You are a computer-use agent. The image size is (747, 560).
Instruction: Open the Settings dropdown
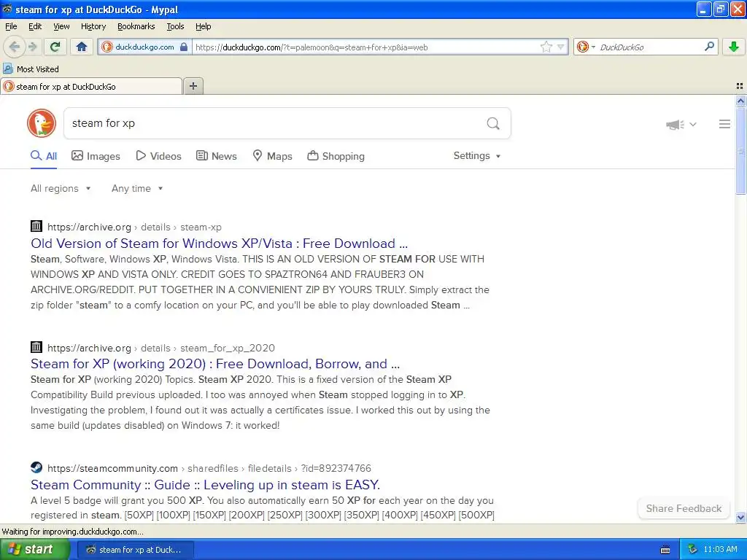[x=477, y=156]
